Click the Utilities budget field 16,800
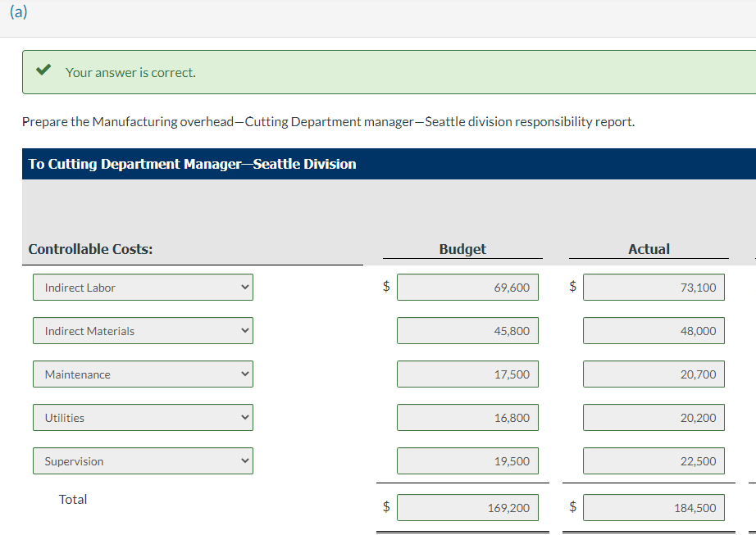 coord(467,417)
